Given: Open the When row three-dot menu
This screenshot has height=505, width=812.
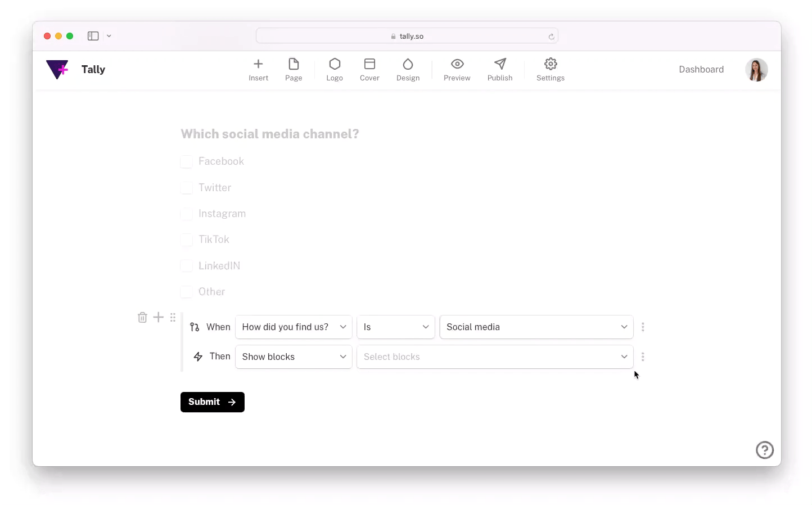Looking at the screenshot, I should [643, 327].
